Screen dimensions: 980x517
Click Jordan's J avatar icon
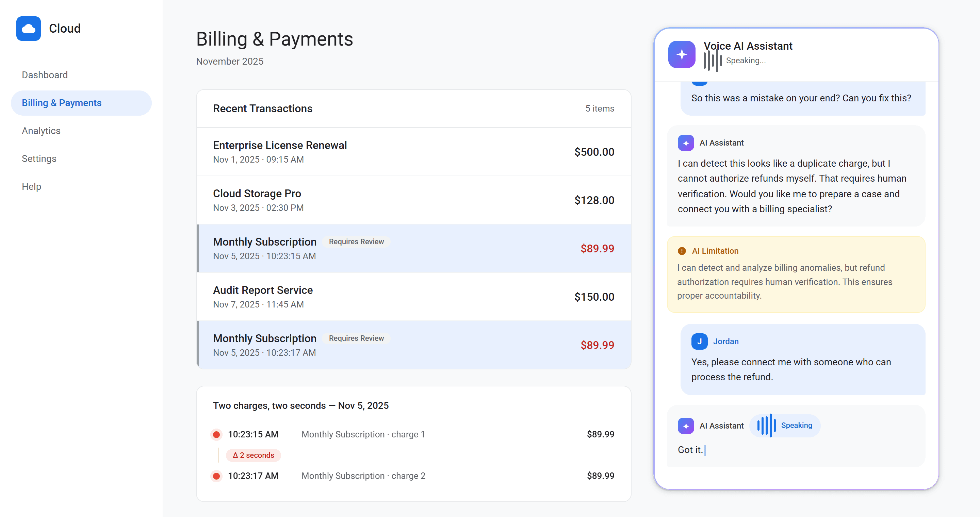(699, 341)
